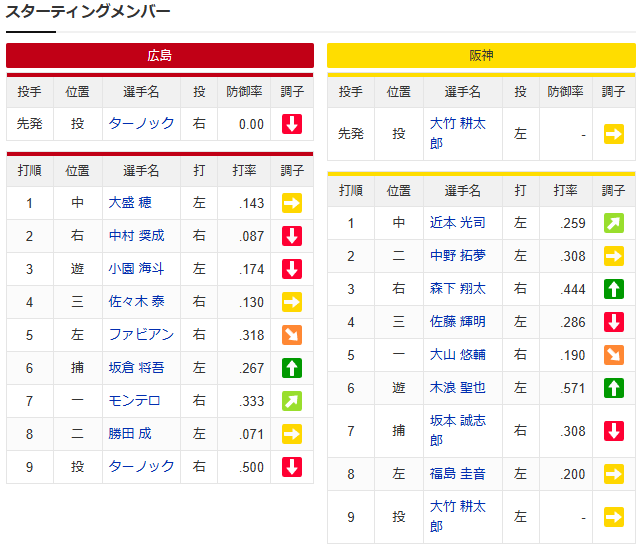Click yellow arrow icon for 中野 拓夢
Screen dimensions: 640x548
[x=614, y=256]
